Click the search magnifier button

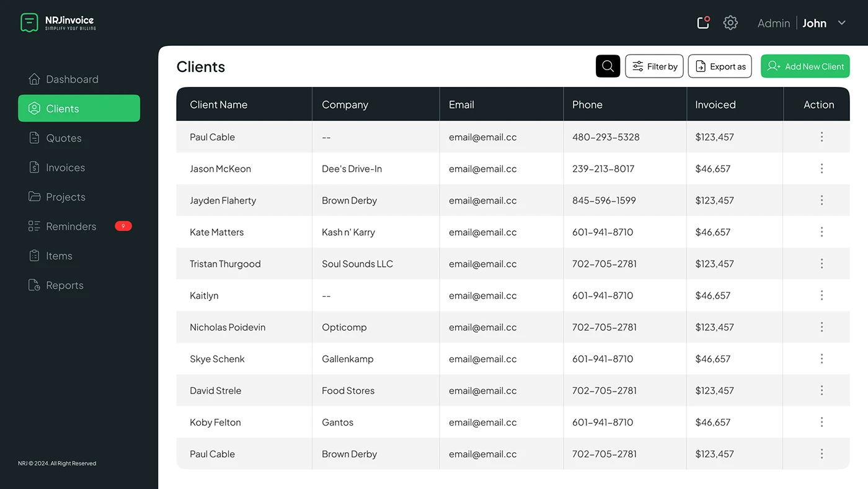(x=608, y=66)
